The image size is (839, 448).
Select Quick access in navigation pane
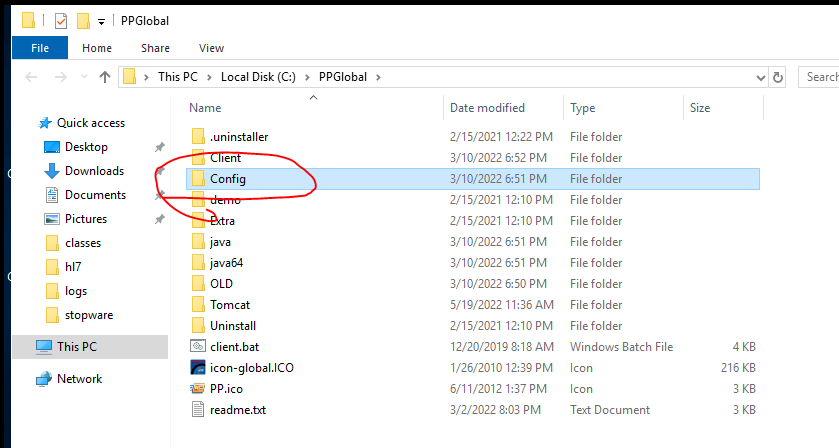coord(91,123)
